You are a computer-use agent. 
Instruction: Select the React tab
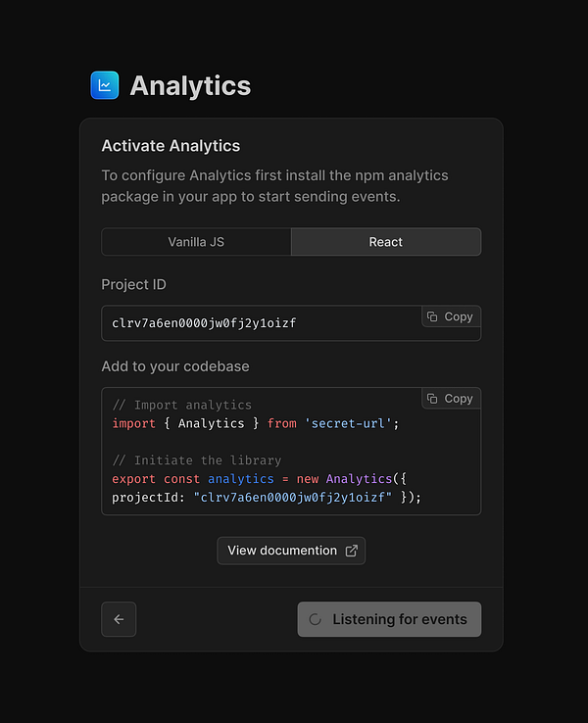[386, 242]
